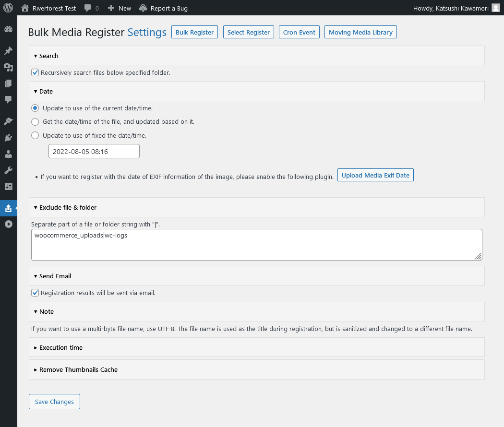The image size is (504, 427).
Task: Open Users icon in sidebar
Action: 8,154
